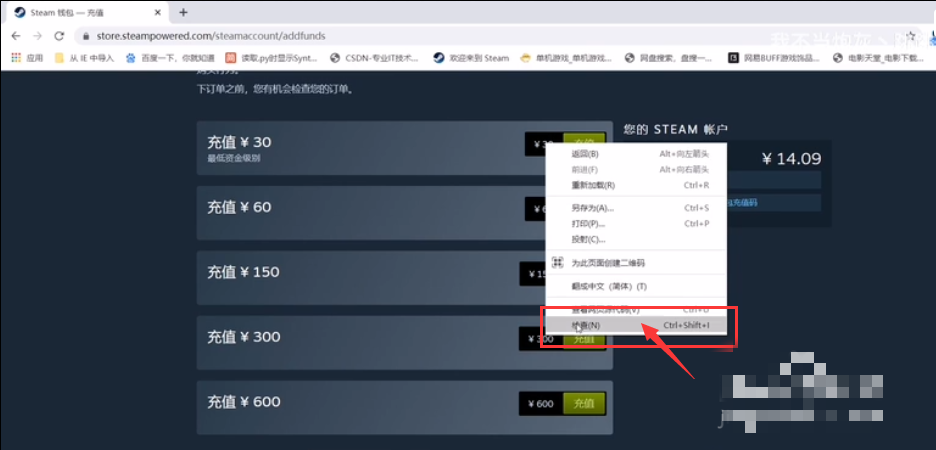Screen dimensions: 936x450
Task: Click the 充值 ￥600 heading text
Action: pos(244,402)
